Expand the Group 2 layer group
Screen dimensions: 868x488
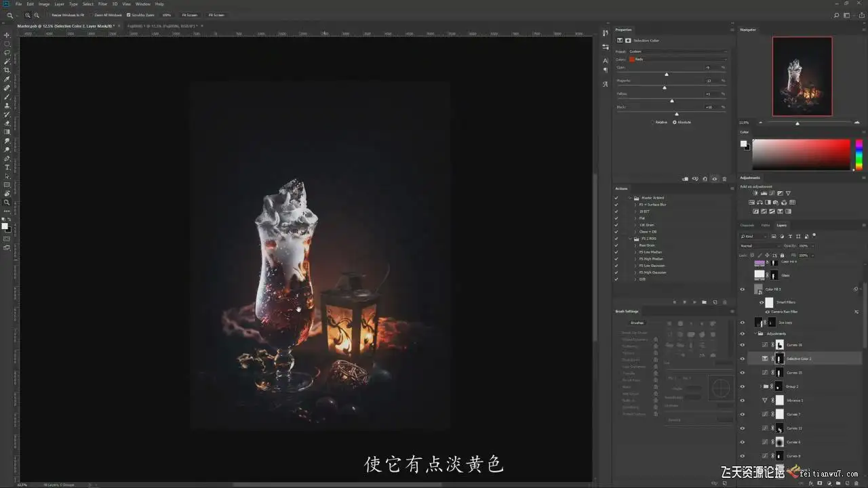761,386
